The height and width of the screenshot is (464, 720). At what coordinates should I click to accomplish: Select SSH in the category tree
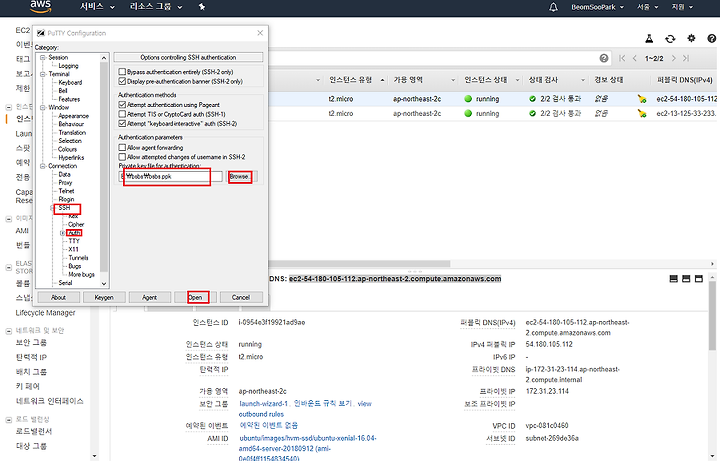[x=64, y=208]
